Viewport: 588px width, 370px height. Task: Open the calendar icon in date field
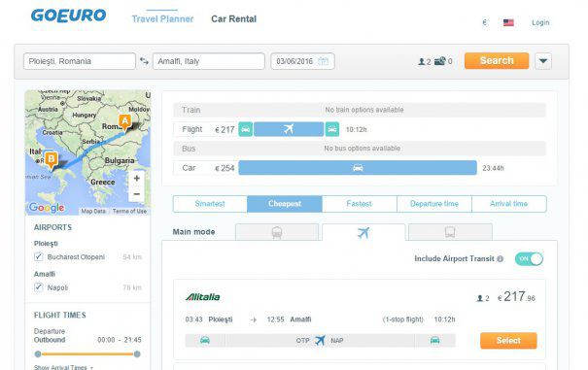click(x=323, y=61)
